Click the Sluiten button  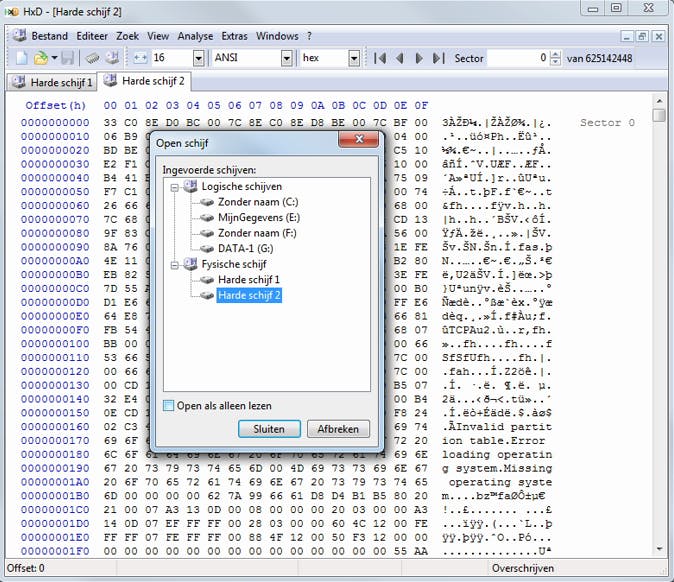click(x=269, y=429)
